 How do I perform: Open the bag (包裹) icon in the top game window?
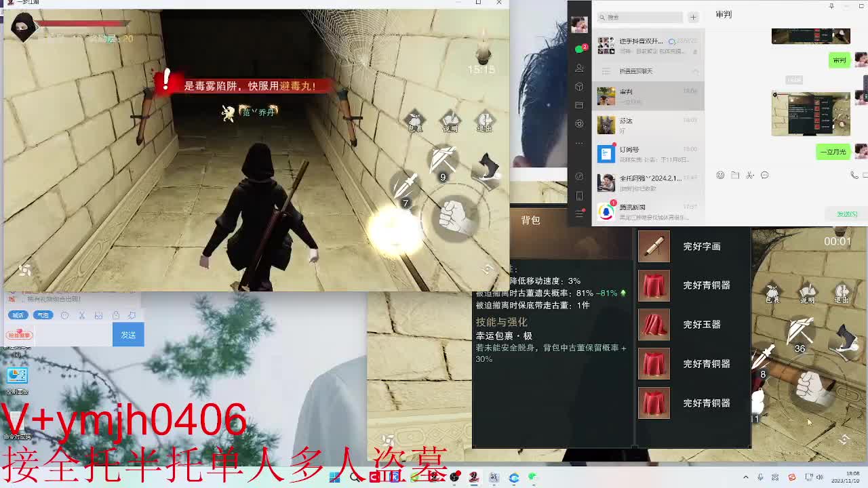(414, 122)
